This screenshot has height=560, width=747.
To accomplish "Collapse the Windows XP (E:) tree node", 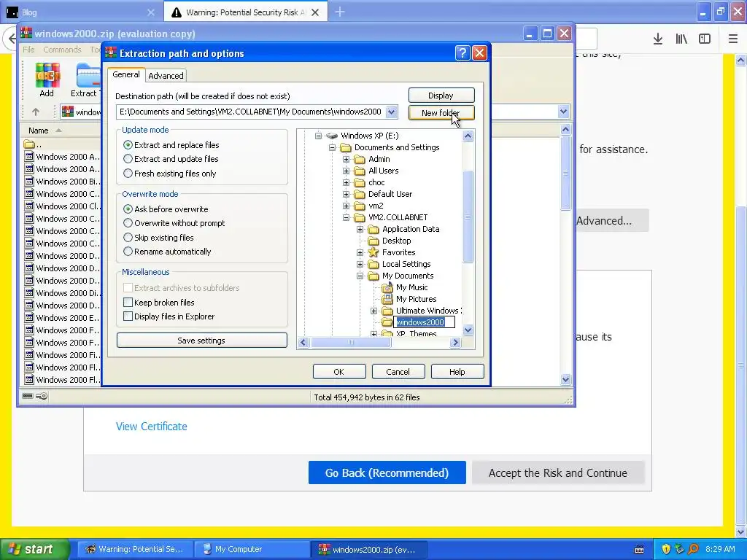I will pyautogui.click(x=318, y=136).
